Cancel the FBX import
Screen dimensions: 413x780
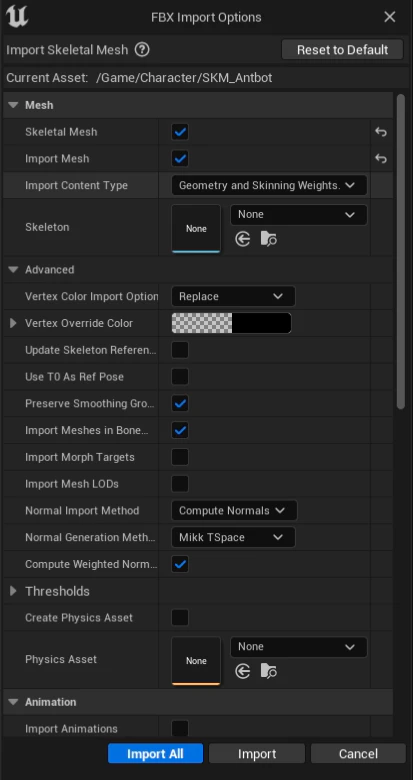pos(358,754)
